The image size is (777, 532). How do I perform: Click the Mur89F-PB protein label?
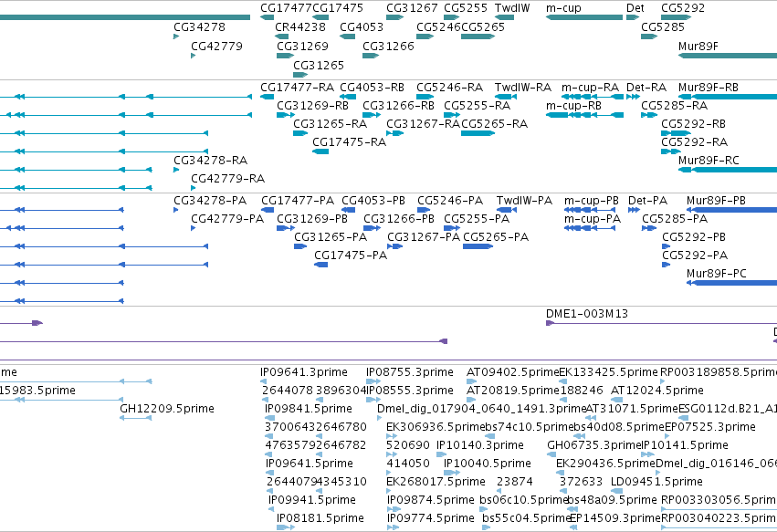716,201
